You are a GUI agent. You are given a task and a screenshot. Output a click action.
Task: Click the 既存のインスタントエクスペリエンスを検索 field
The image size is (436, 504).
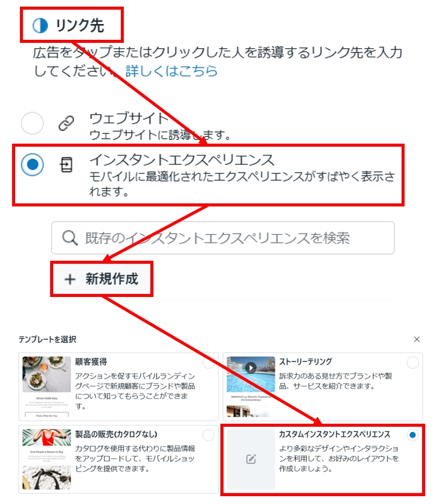coord(223,238)
